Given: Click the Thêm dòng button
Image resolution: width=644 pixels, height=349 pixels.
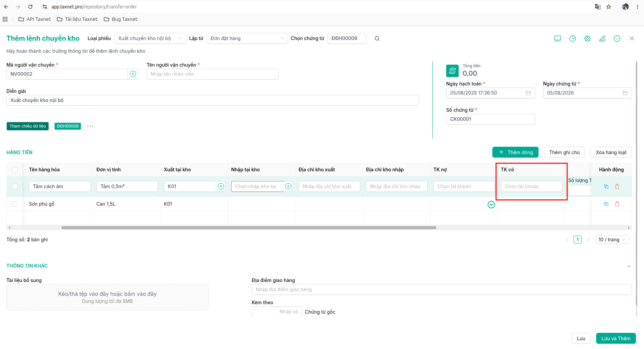Looking at the screenshot, I should 515,152.
